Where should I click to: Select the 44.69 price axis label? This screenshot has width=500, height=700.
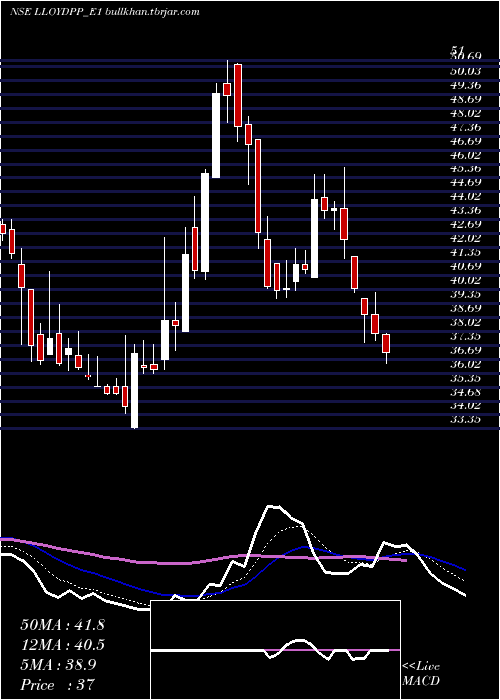(x=466, y=182)
